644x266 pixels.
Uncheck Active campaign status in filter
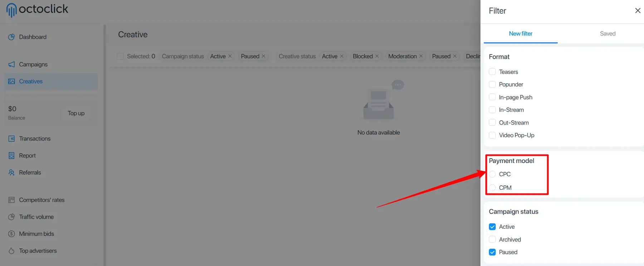(492, 227)
